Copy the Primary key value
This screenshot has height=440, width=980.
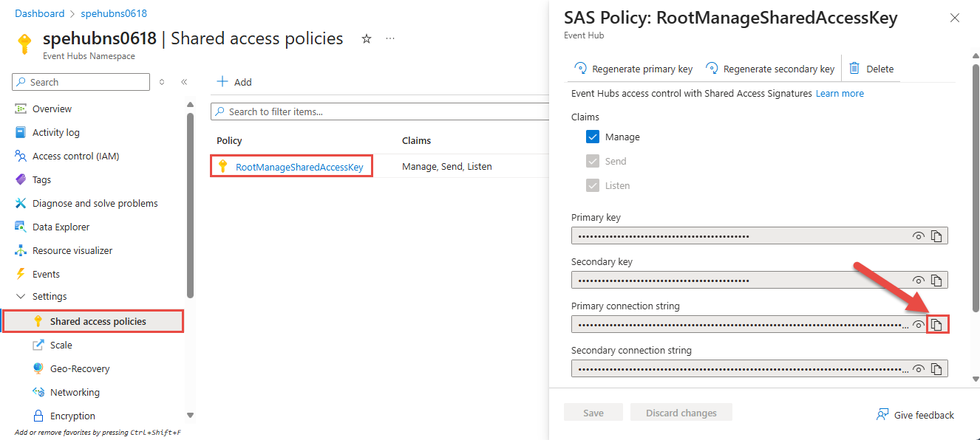(936, 236)
